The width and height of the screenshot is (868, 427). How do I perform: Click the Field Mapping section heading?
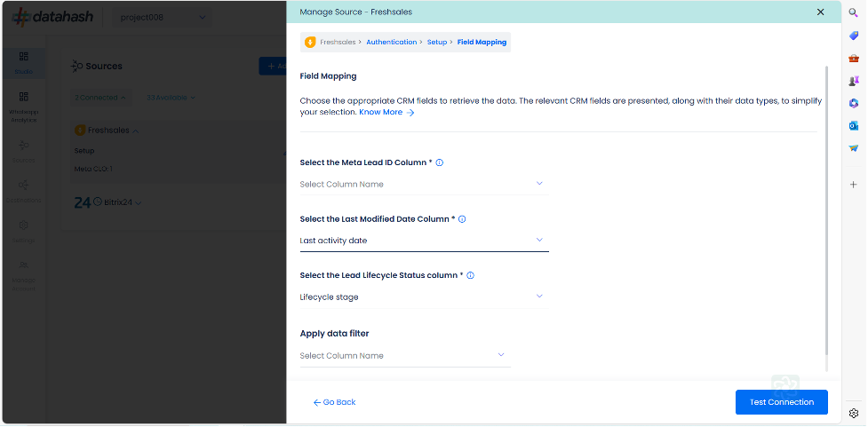coord(328,76)
